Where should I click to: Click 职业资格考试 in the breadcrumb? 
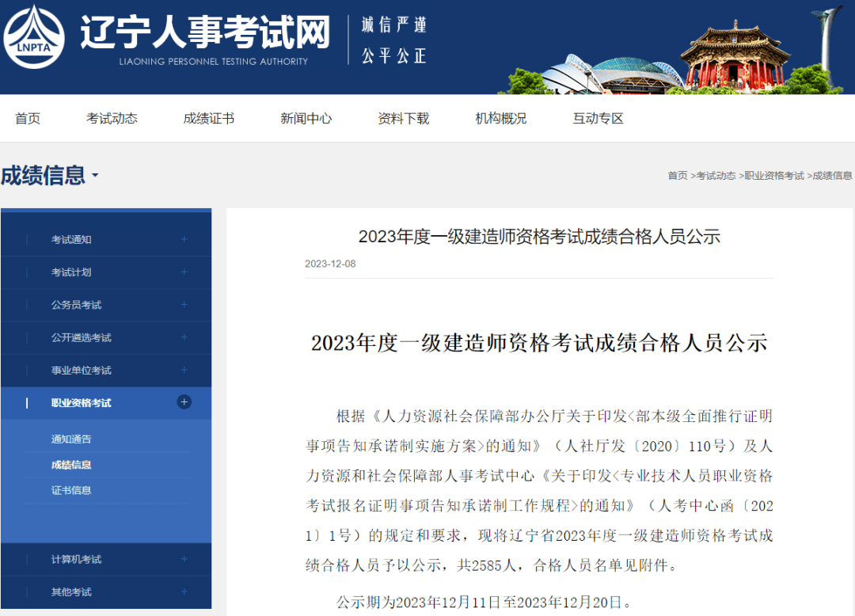pyautogui.click(x=774, y=176)
